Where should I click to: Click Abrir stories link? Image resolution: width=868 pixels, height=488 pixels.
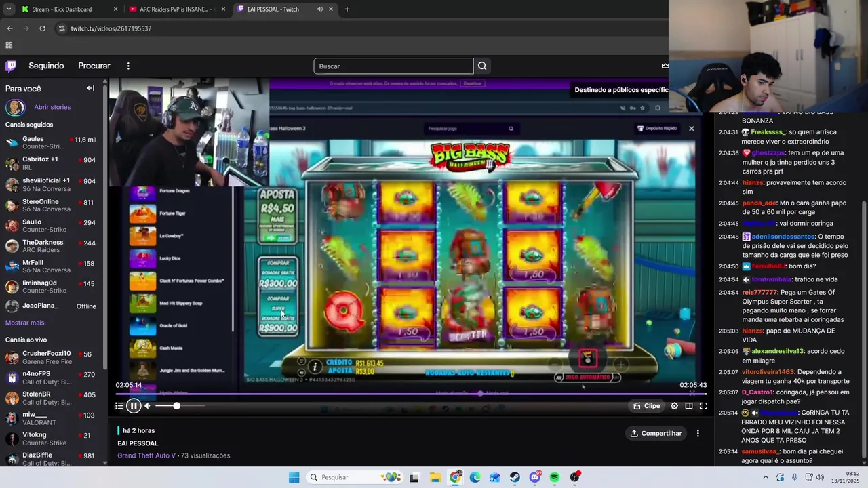point(52,107)
